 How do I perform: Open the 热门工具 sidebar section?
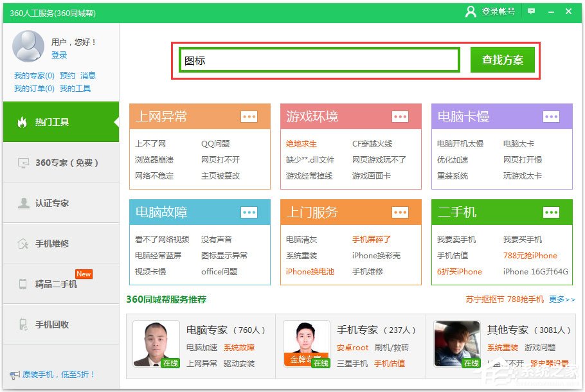tap(58, 122)
